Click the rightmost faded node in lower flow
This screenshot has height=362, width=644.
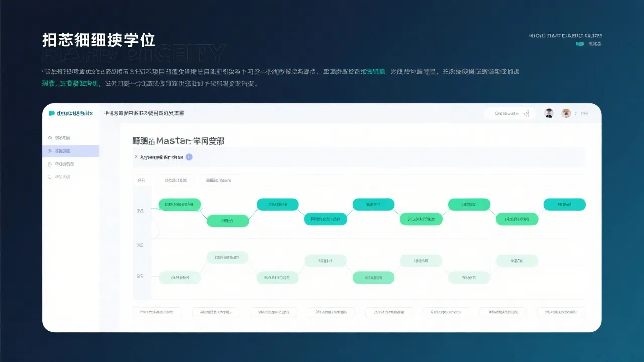pos(517,261)
